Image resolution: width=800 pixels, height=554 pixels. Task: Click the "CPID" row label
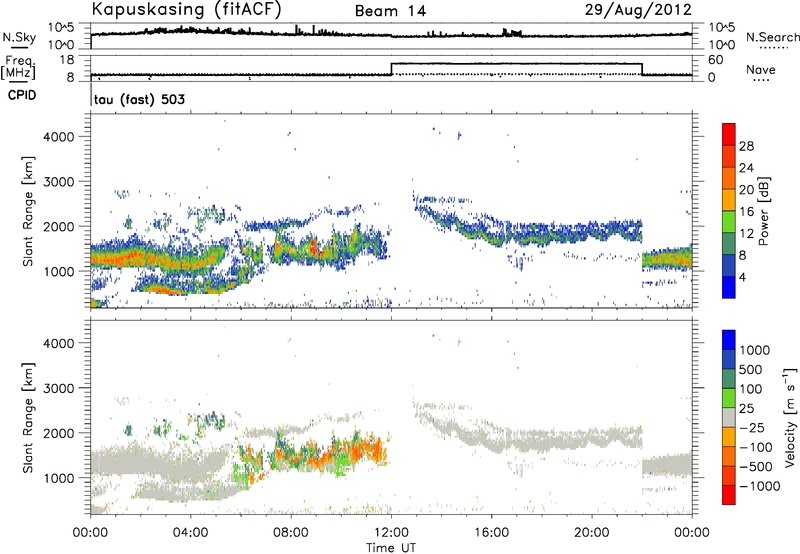pos(22,95)
